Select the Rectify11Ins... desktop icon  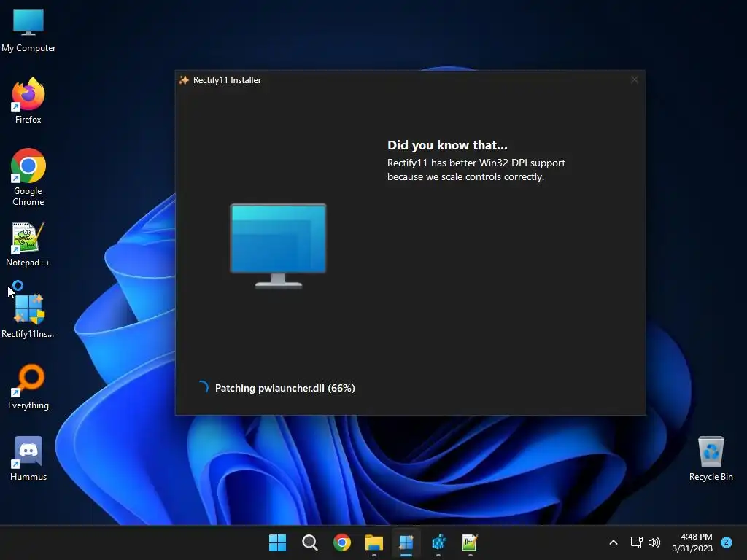point(28,315)
